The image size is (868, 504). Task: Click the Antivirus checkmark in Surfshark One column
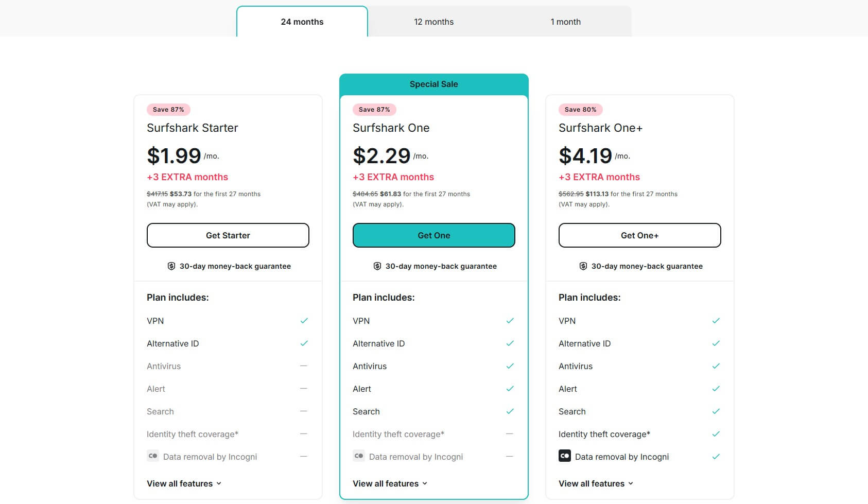(x=510, y=366)
